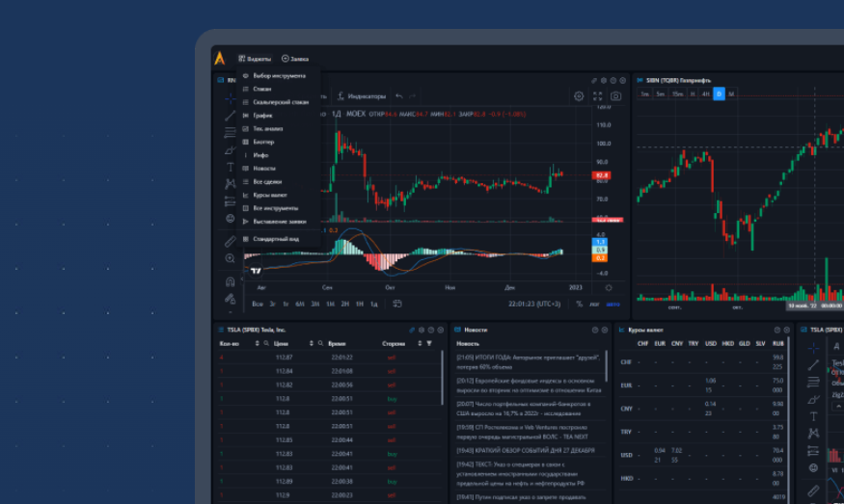Select the D timeframe on SIBN chart
Image resolution: width=844 pixels, height=504 pixels.
click(719, 94)
